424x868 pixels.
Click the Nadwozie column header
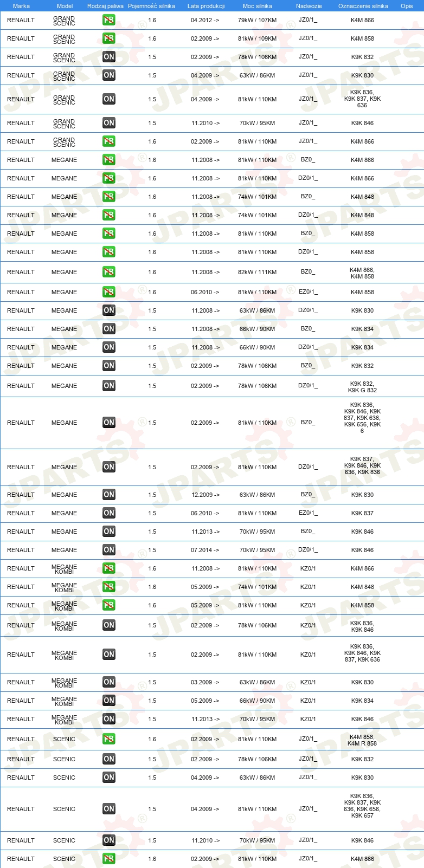point(309,6)
